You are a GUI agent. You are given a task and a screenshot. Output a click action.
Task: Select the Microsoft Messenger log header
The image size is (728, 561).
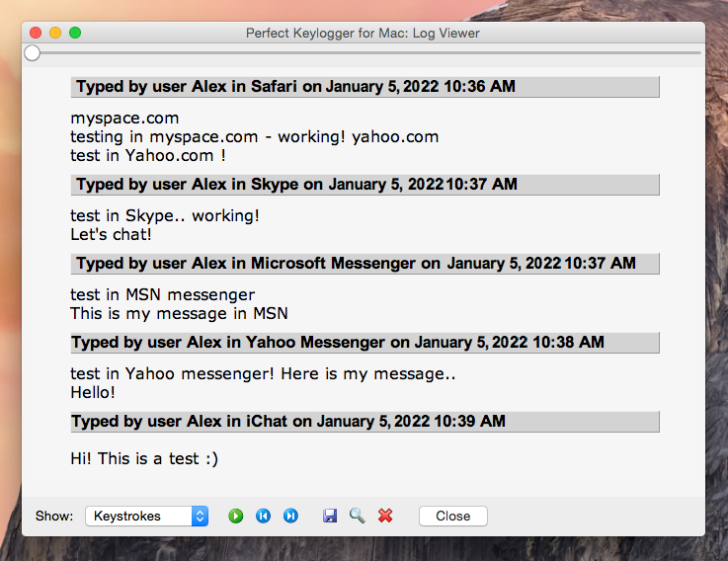[x=364, y=264]
